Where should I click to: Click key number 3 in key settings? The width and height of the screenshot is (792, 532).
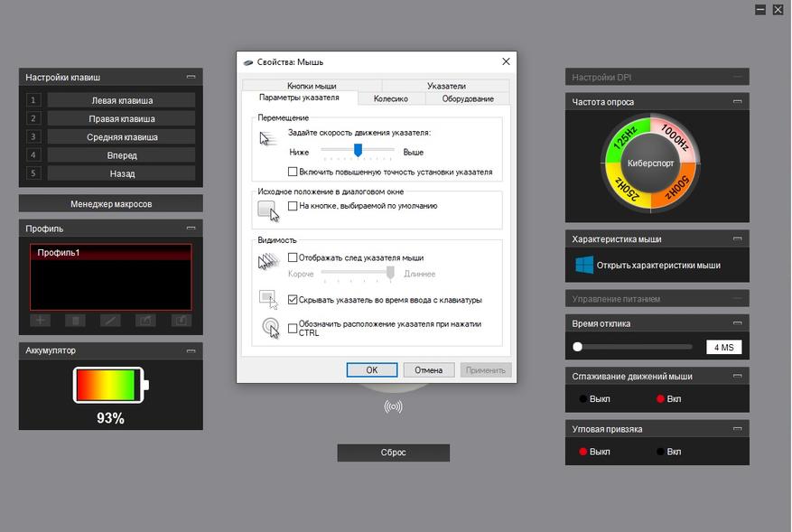[x=33, y=136]
